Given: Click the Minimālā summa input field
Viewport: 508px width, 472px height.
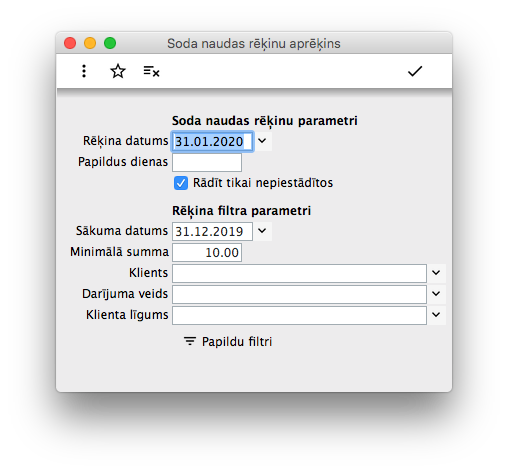Looking at the screenshot, I should (x=207, y=252).
